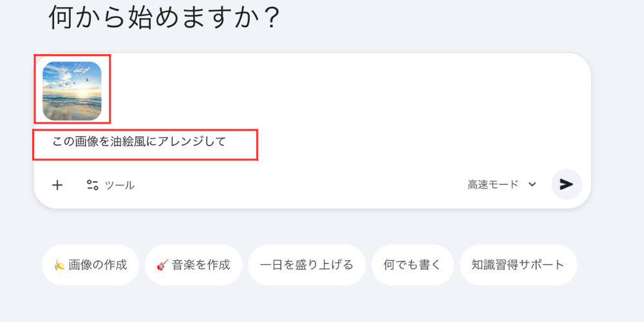
Task: Click the 何から始めますか？ heading
Action: point(165,17)
